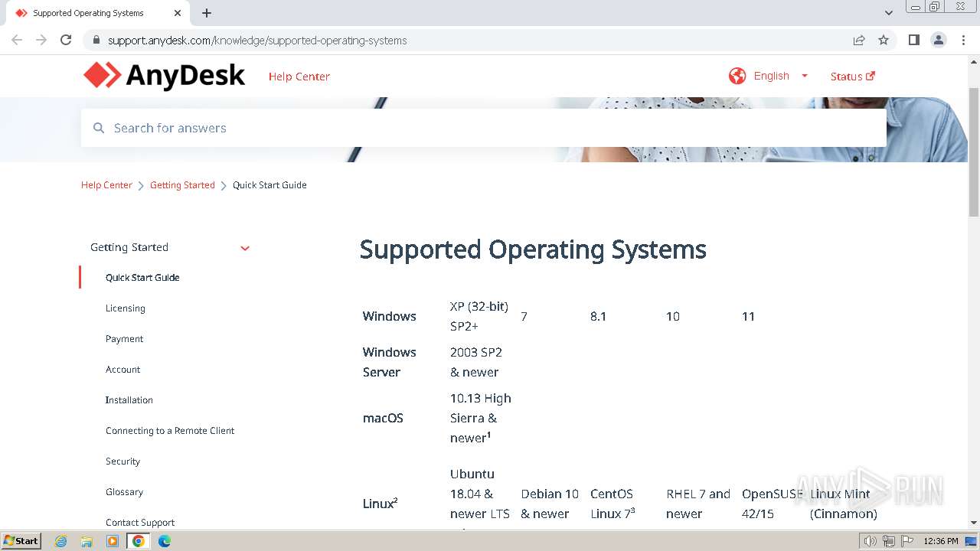
Task: Click the 'Debian 10 & newer' cell
Action: point(550,504)
